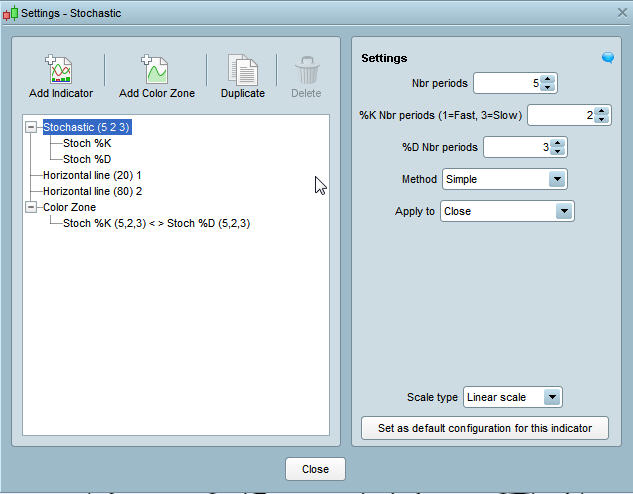Screen dimensions: 633x494
Task: Decrease %D Nbr periods with the down arrow
Action: click(558, 151)
